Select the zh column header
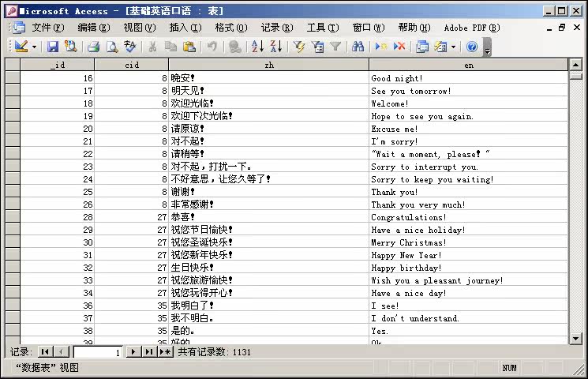Viewport: 588px width, 379px height. (269, 65)
